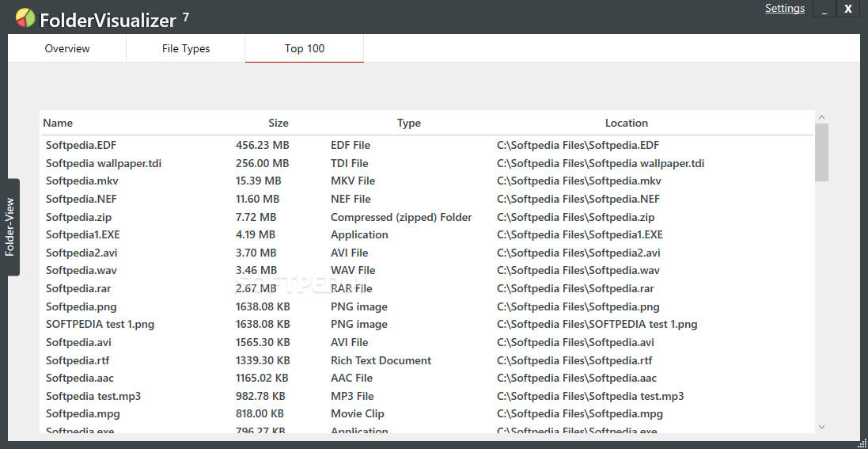Switch to the Overview tab
This screenshot has width=868, height=449.
point(67,48)
